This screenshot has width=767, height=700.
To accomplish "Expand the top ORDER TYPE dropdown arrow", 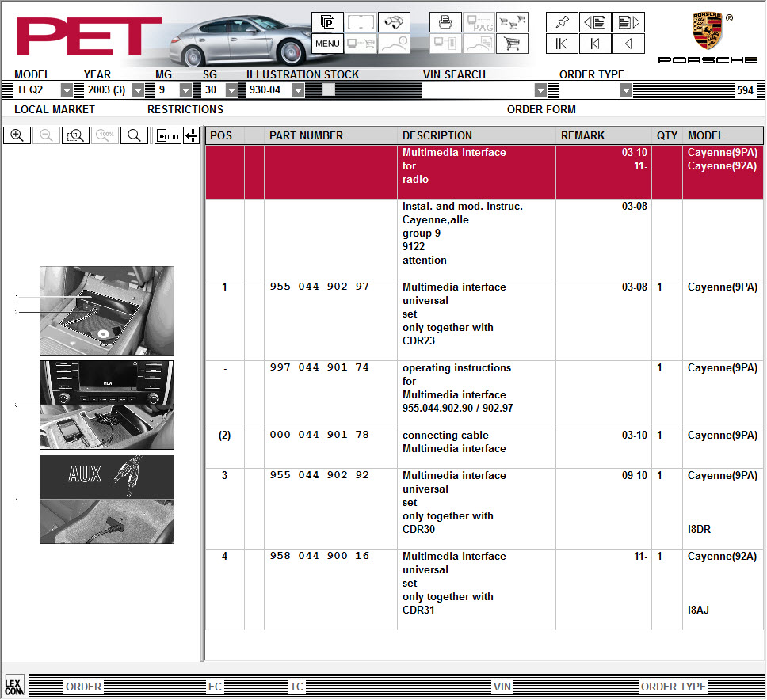I will click(626, 90).
